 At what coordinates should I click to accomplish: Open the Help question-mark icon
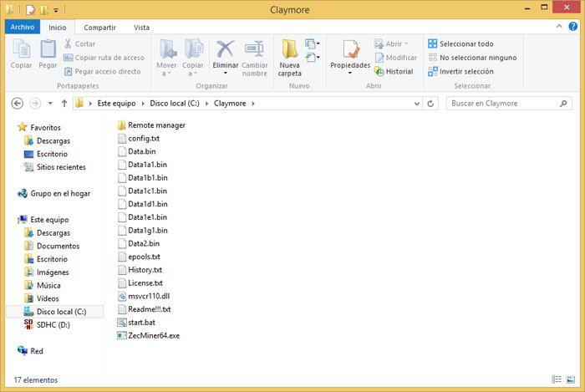click(x=572, y=26)
